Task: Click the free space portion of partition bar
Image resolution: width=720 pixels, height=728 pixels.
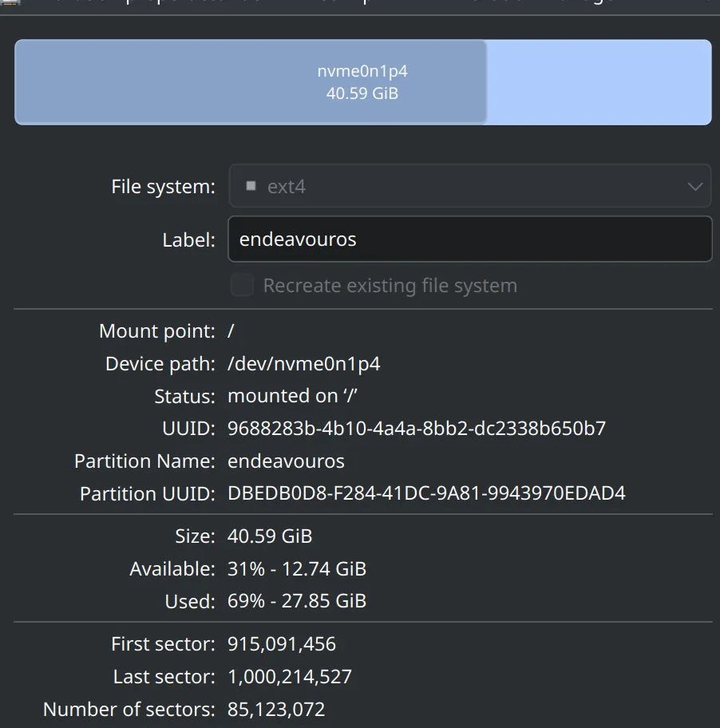Action: 599,83
